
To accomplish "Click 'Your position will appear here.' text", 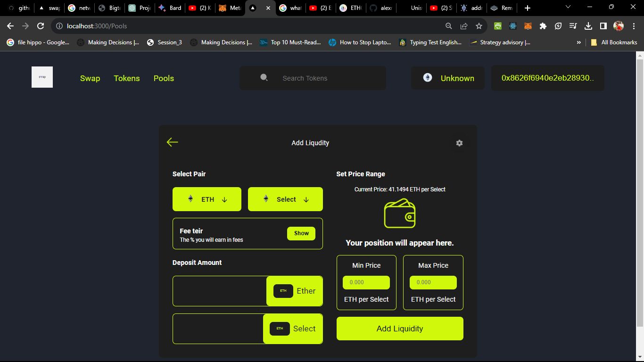I will point(400,243).
